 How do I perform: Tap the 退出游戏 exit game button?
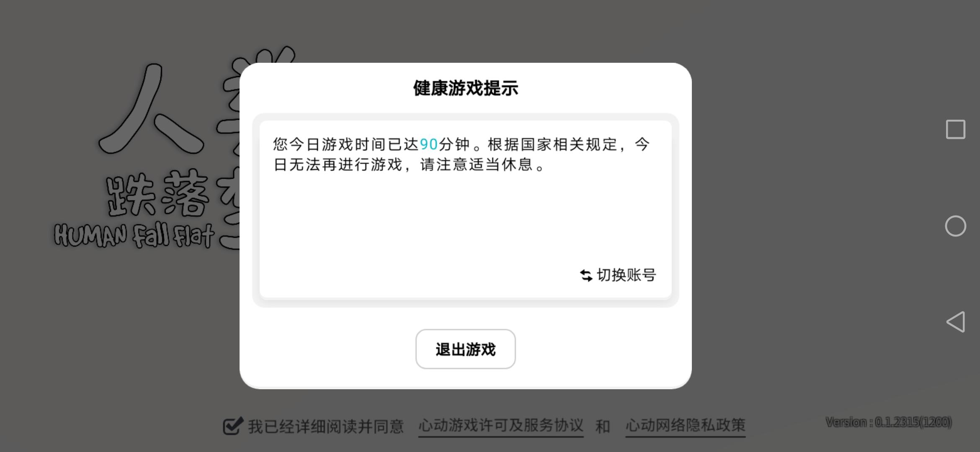(x=465, y=349)
